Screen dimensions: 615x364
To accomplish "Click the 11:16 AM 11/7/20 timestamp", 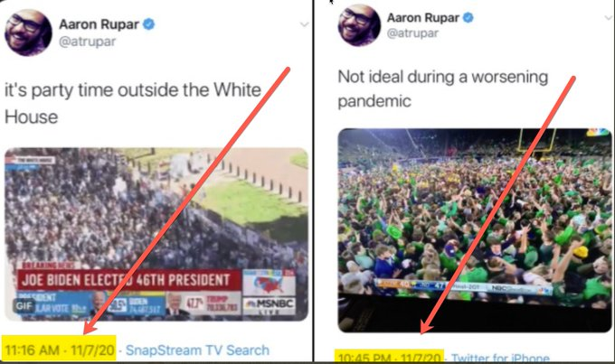I will pyautogui.click(x=59, y=350).
